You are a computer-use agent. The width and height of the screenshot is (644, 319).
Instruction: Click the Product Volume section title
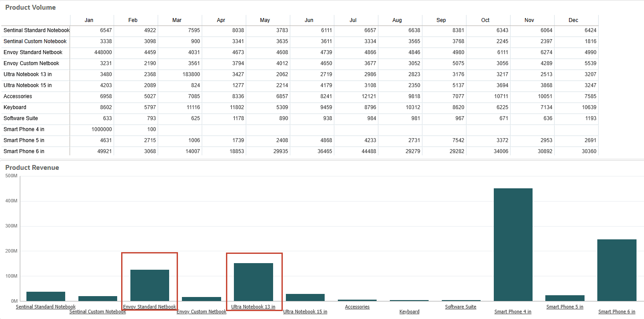[x=31, y=7]
